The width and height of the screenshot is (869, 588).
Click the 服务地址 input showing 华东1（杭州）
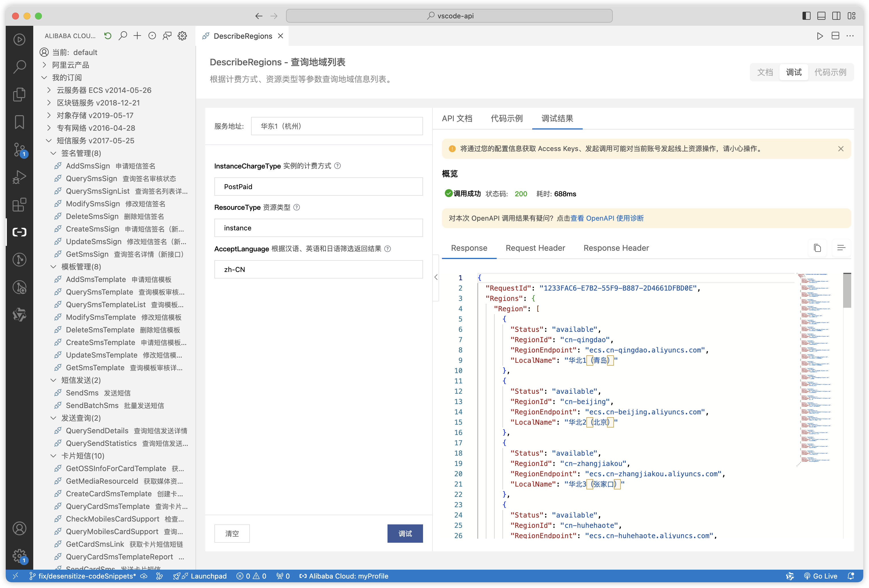pyautogui.click(x=336, y=126)
